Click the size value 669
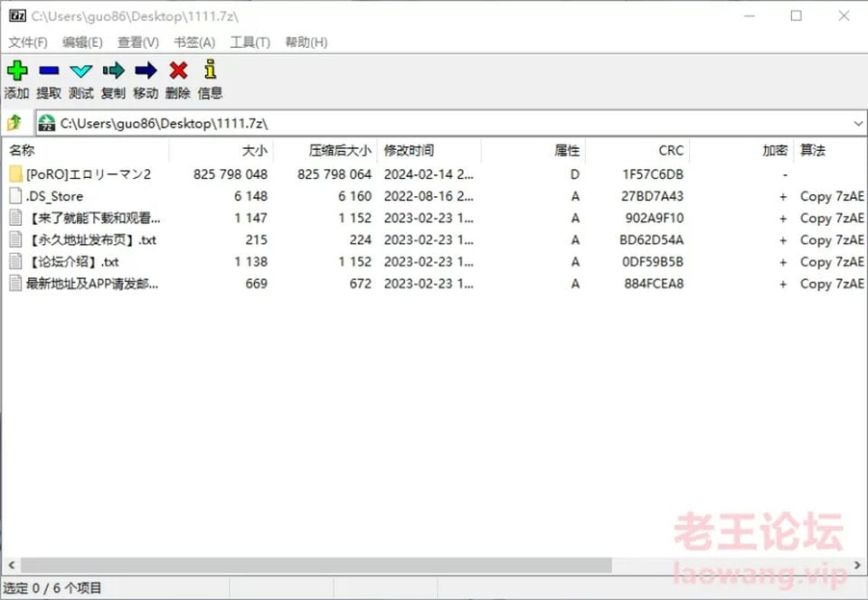 (256, 284)
